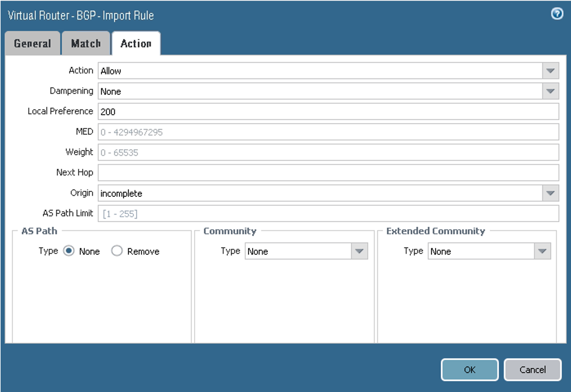Switch to the Match tab
Image resolution: width=571 pixels, height=392 pixels.
(86, 43)
